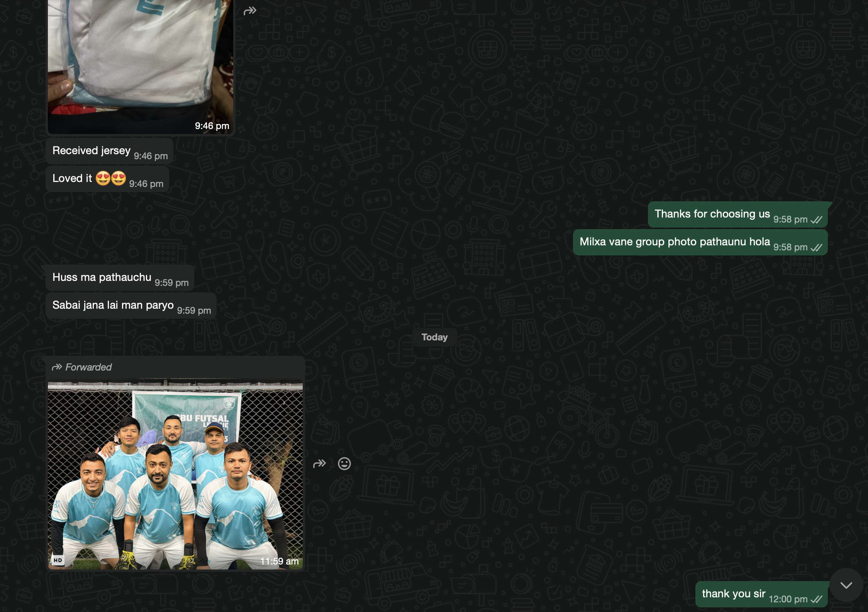Click forward icon beside the jersey photo

(x=250, y=11)
